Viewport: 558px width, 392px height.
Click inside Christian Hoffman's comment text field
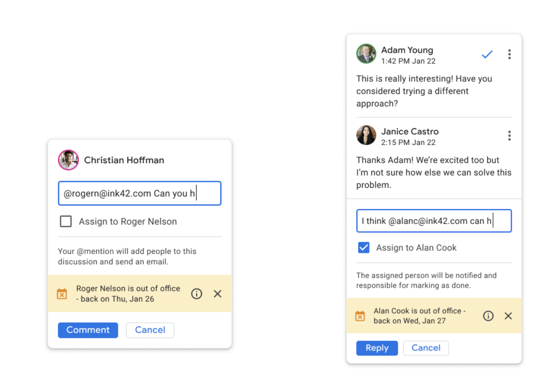pyautogui.click(x=139, y=193)
